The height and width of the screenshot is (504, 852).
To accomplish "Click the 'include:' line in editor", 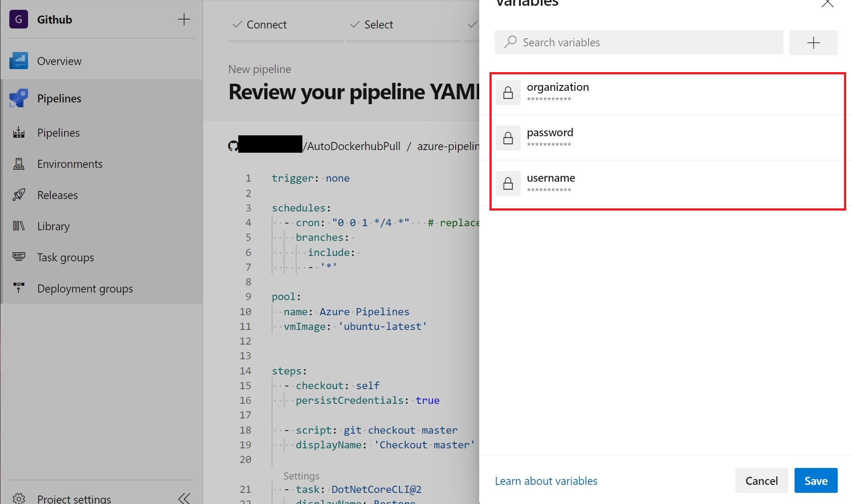I will point(331,252).
